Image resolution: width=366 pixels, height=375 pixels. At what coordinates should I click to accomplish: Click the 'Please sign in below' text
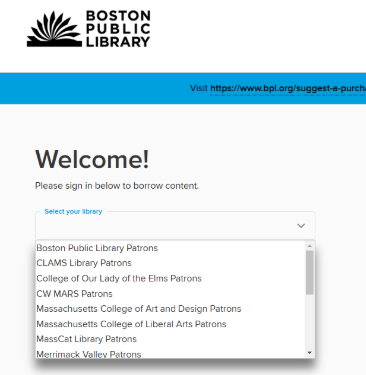117,186
